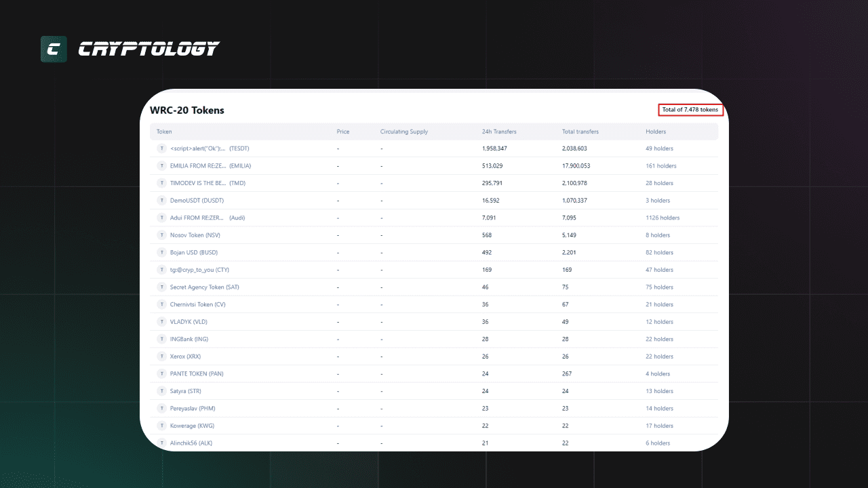Click the PANTE TOKEN icon
The width and height of the screenshot is (868, 488).
(161, 373)
